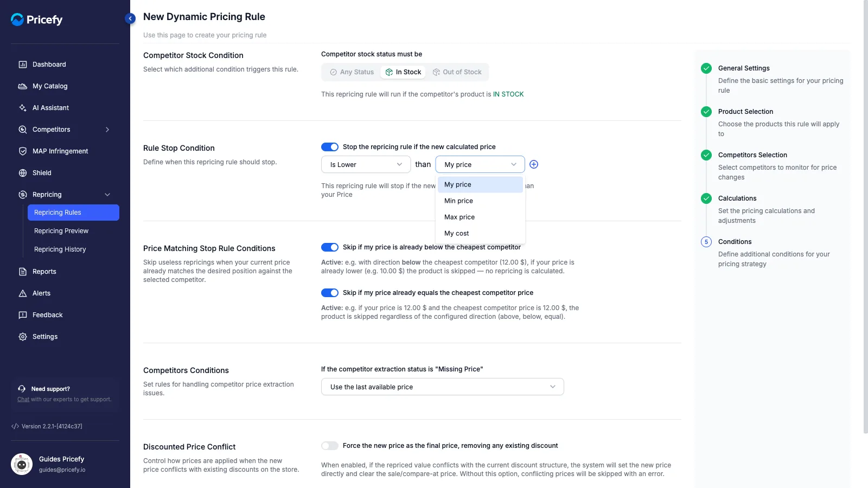Click the Product Selection green check icon
Screen dimensions: 868x488
click(x=706, y=112)
